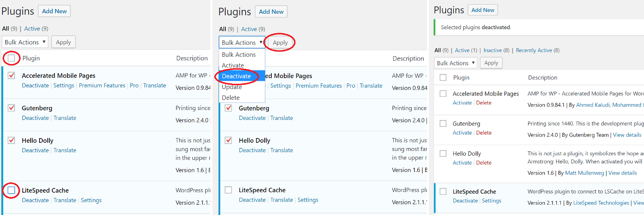Open Bulk Actions dropdown below Inactive filter
This screenshot has width=644, height=215.
pos(456,63)
